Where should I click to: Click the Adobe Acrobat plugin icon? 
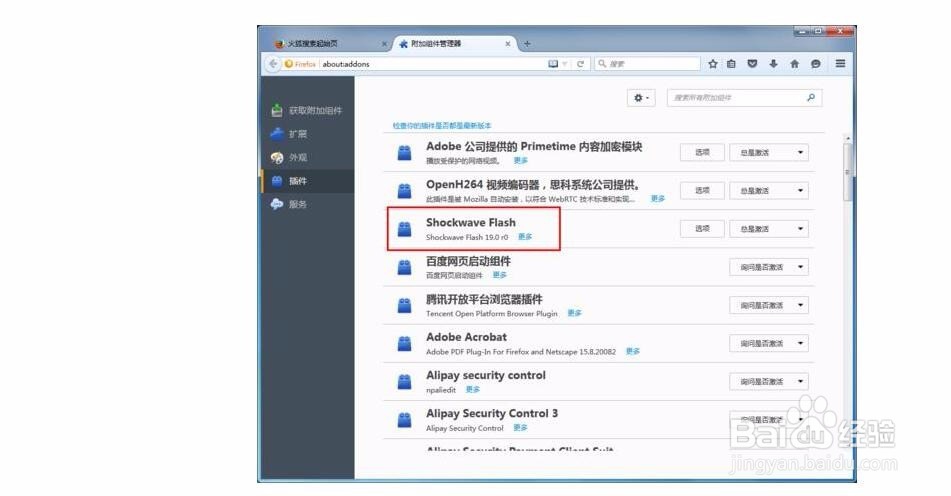[x=405, y=343]
